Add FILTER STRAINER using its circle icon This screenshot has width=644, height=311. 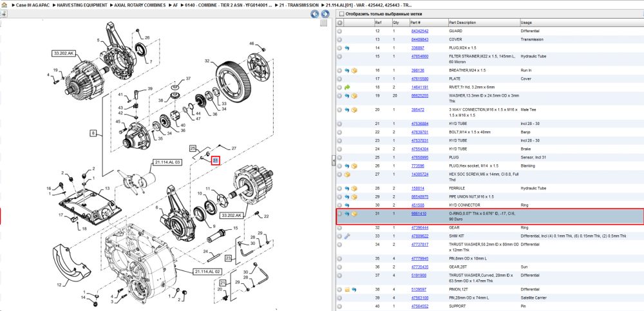[339, 56]
